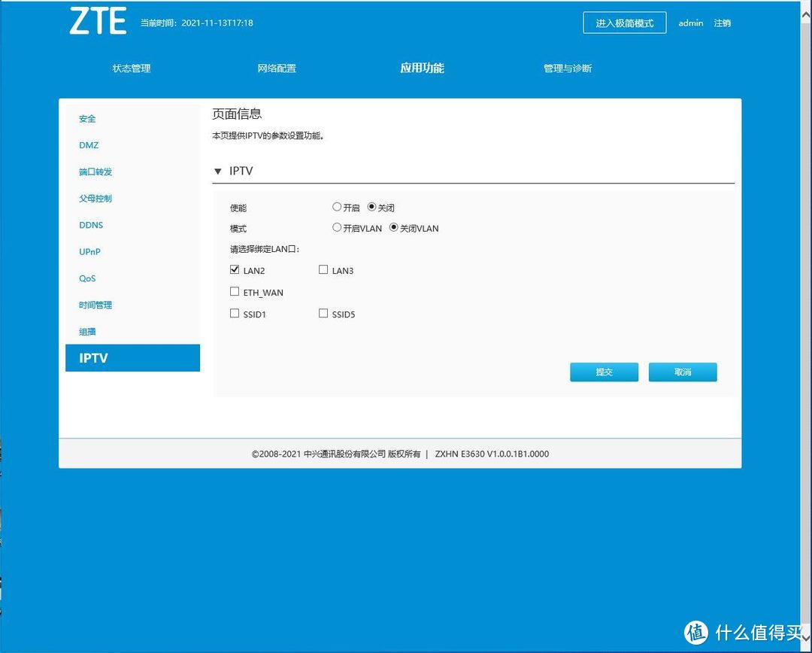This screenshot has width=812, height=653.
Task: Go to 端口转发 in sidebar
Action: pos(95,172)
